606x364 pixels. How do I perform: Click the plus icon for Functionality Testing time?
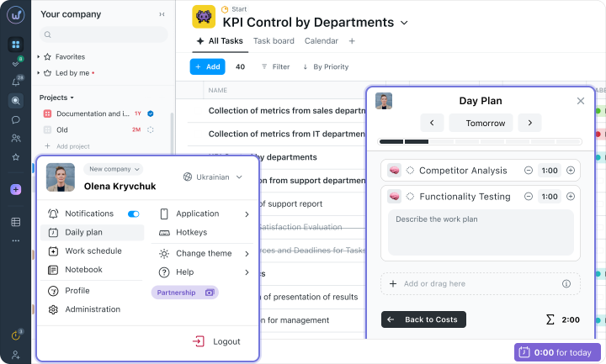(571, 197)
